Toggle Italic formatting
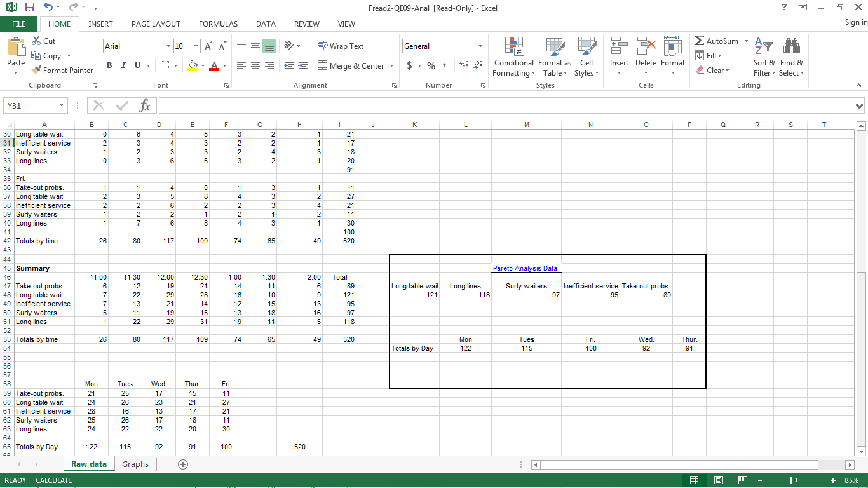This screenshot has height=488, width=868. click(123, 65)
